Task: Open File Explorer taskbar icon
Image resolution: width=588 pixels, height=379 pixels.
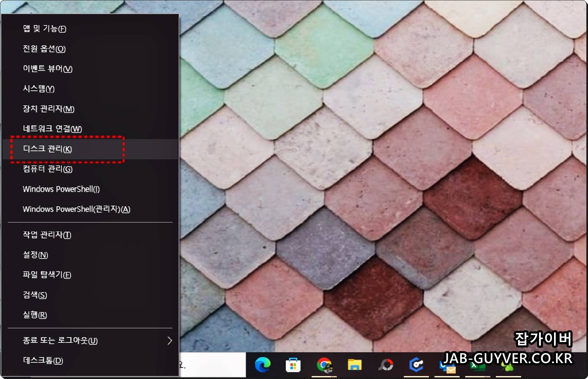Action: 354,365
